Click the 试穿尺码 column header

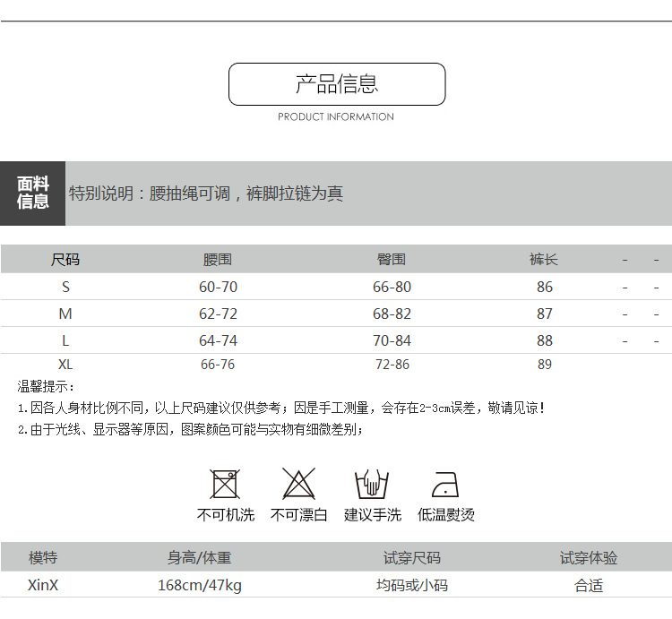pos(412,557)
